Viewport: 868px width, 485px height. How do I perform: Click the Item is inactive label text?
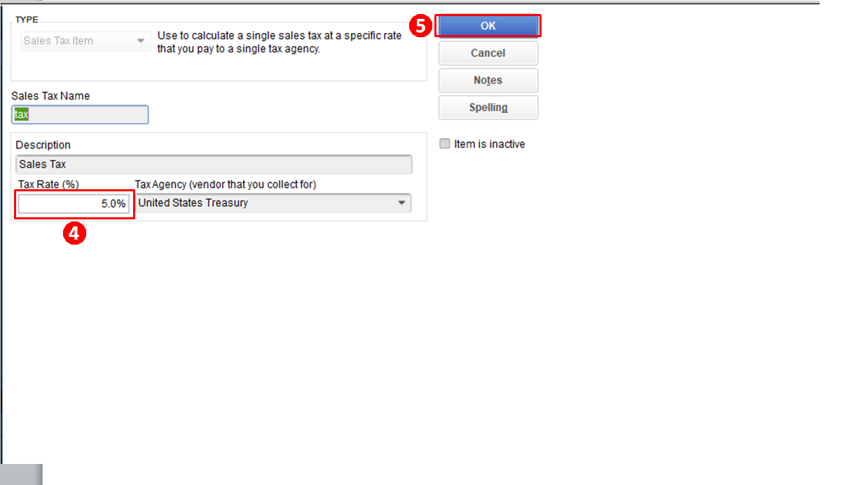(490, 144)
